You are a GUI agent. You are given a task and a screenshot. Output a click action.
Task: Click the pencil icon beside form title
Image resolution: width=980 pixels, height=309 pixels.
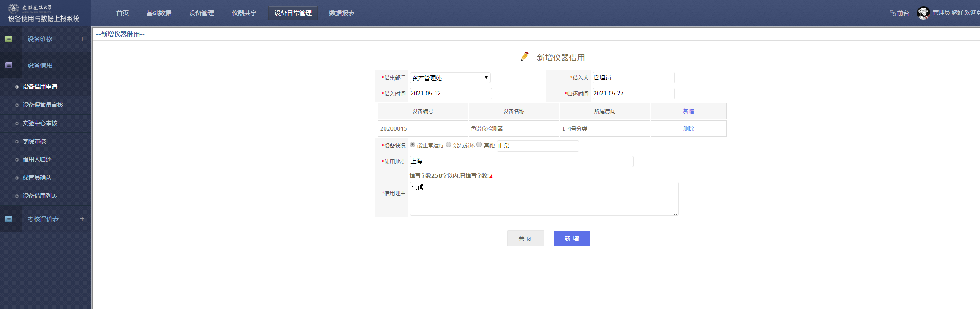(x=525, y=56)
